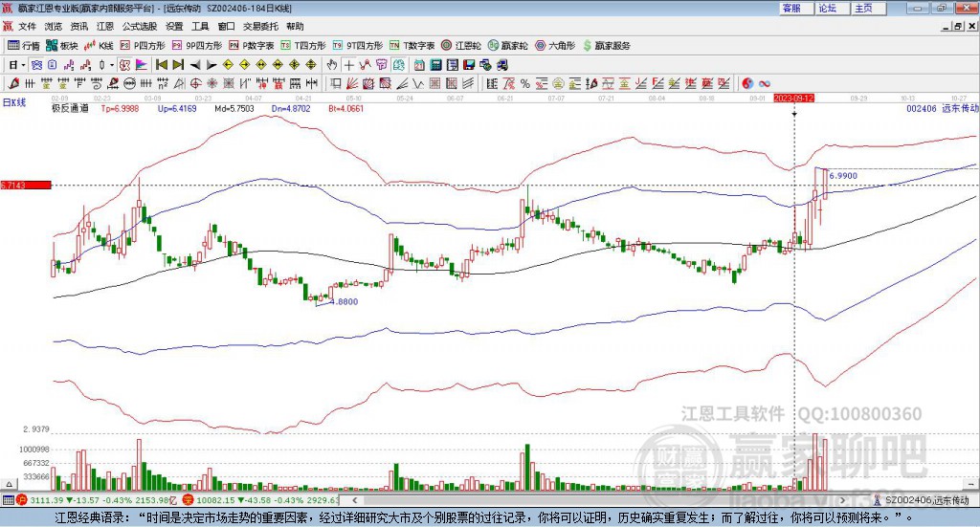Open the 工具 menu

coord(200,26)
